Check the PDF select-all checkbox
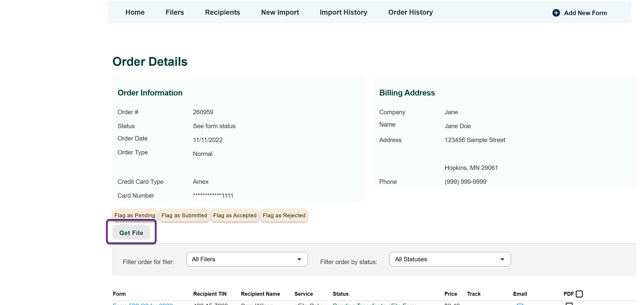Viewport: 644px width, 305px height. click(579, 294)
